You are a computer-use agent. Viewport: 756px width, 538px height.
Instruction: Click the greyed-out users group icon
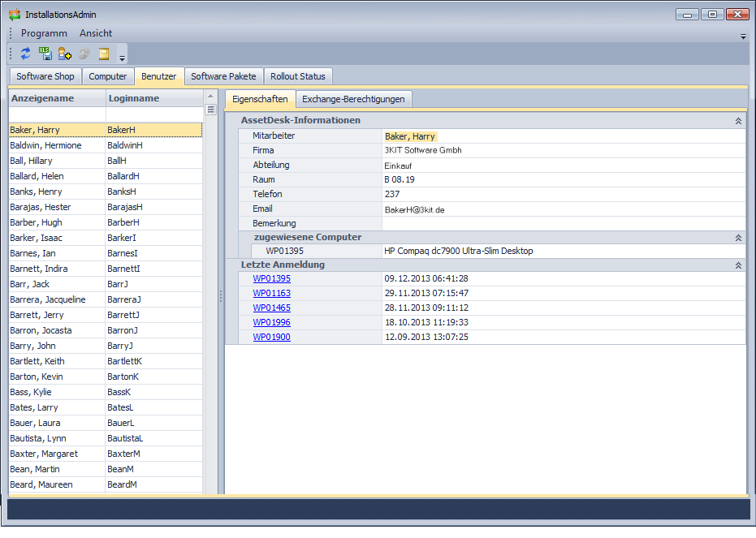pyautogui.click(x=84, y=54)
